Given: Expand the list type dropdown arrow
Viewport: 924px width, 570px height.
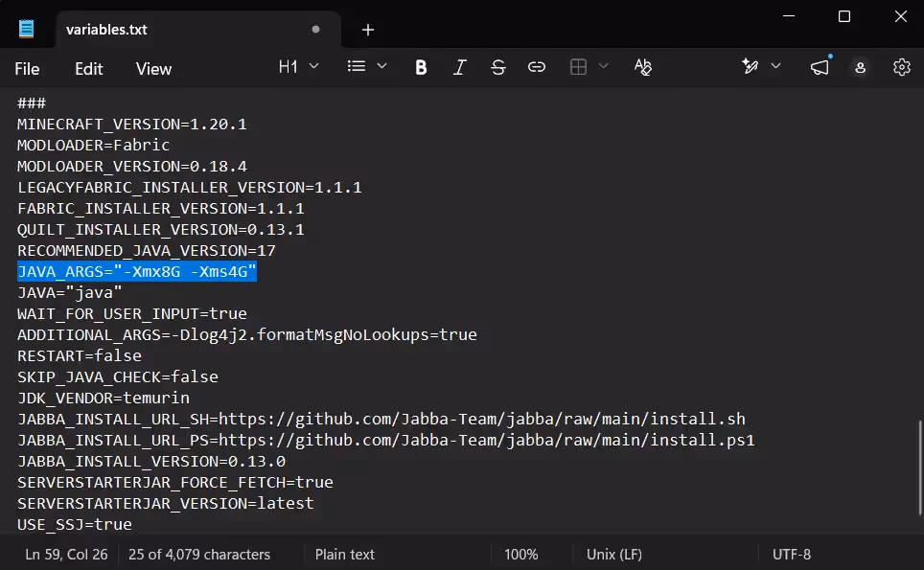Looking at the screenshot, I should click(381, 66).
